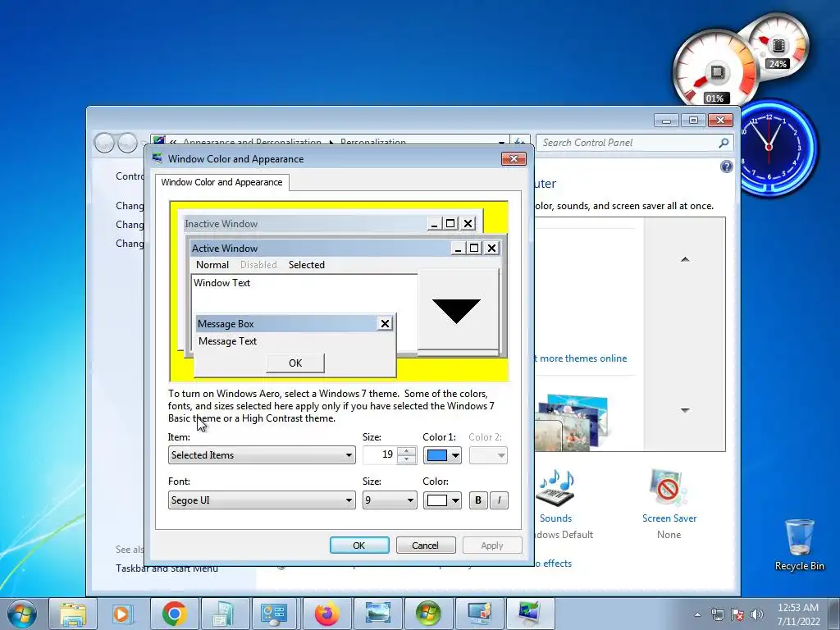The image size is (840, 630).
Task: Click preview Inactive Window minimize icon
Action: click(x=435, y=224)
